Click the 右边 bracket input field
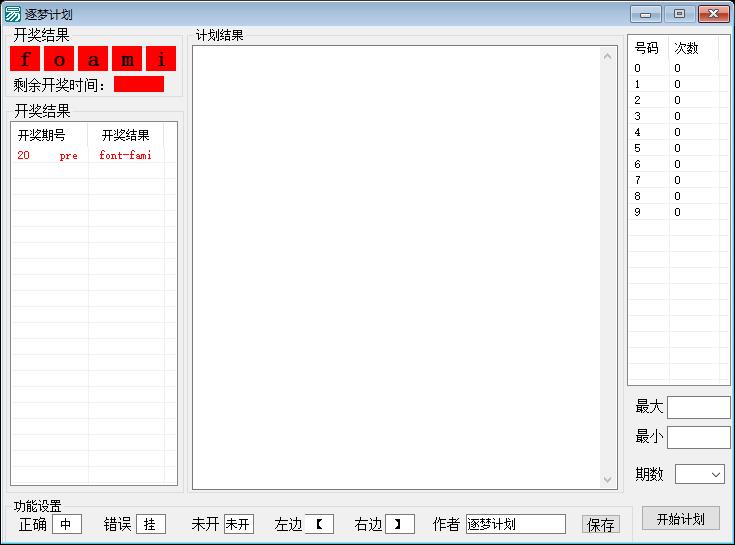This screenshot has height=545, width=735. tap(400, 524)
